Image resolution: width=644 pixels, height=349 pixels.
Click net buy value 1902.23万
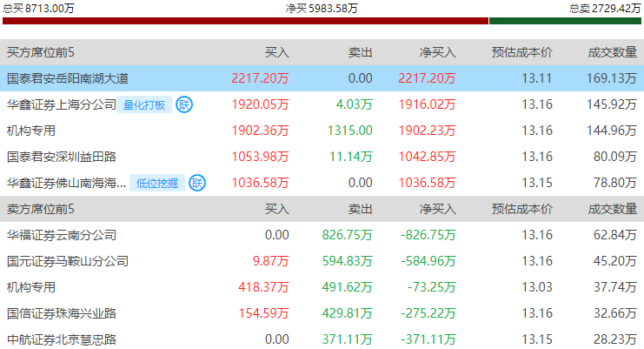pos(427,131)
